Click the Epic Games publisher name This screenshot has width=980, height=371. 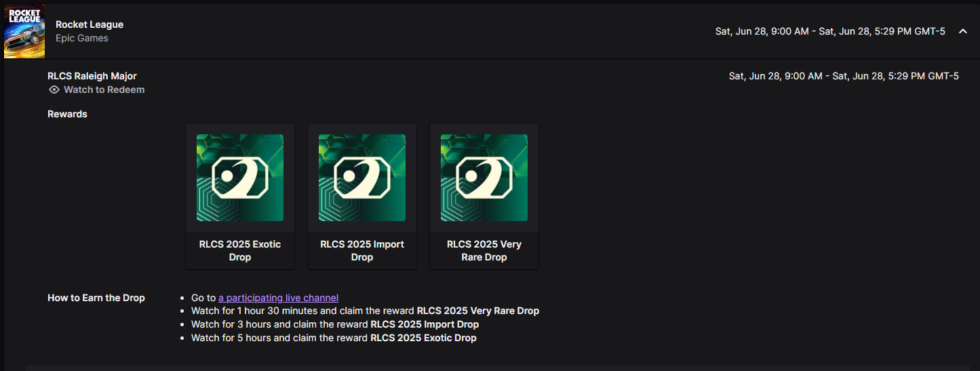(x=82, y=38)
